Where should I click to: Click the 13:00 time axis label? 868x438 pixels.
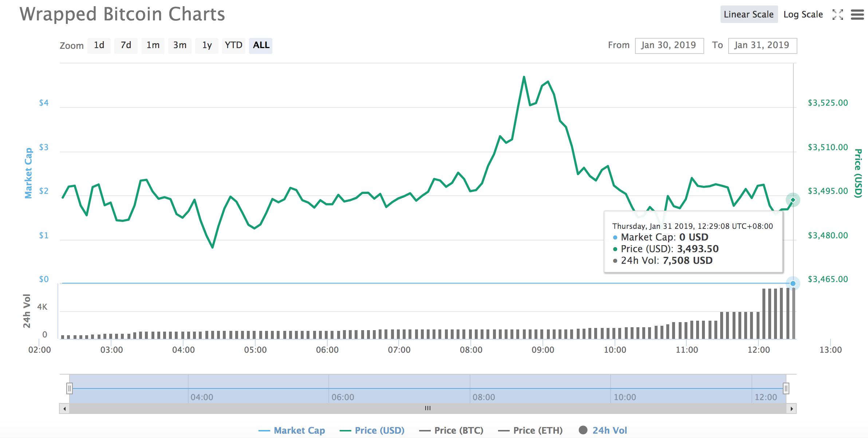830,350
